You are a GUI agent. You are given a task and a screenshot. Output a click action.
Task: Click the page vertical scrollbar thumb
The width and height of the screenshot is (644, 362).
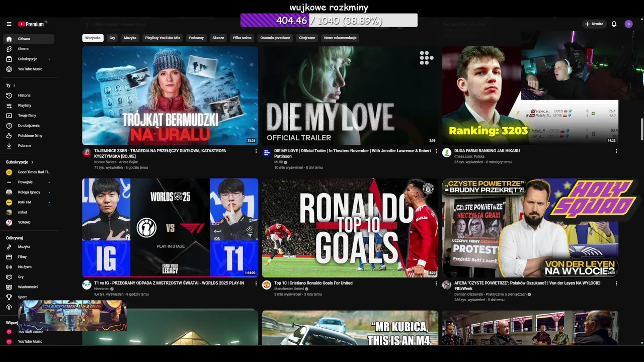click(x=641, y=130)
